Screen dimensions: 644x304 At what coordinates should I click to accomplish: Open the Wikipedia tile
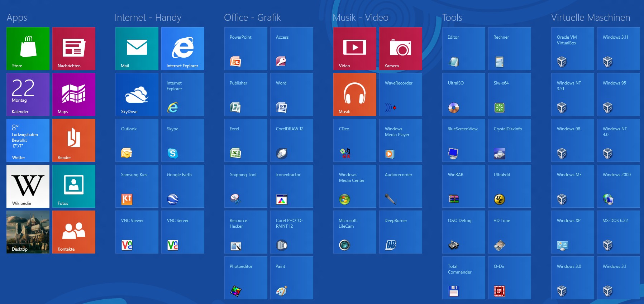(28, 186)
